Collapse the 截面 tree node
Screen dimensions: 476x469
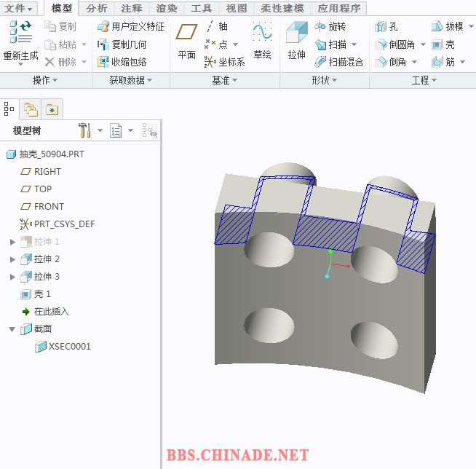click(12, 329)
